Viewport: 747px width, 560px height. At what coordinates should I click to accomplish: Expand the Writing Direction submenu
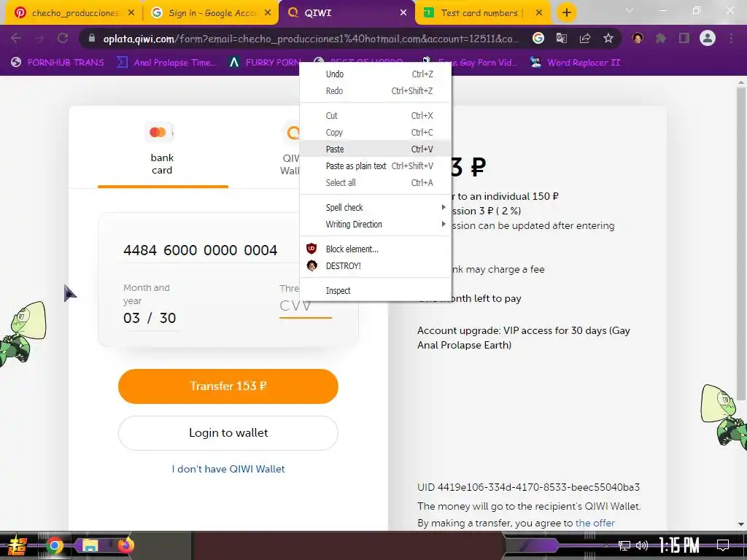(x=376, y=225)
